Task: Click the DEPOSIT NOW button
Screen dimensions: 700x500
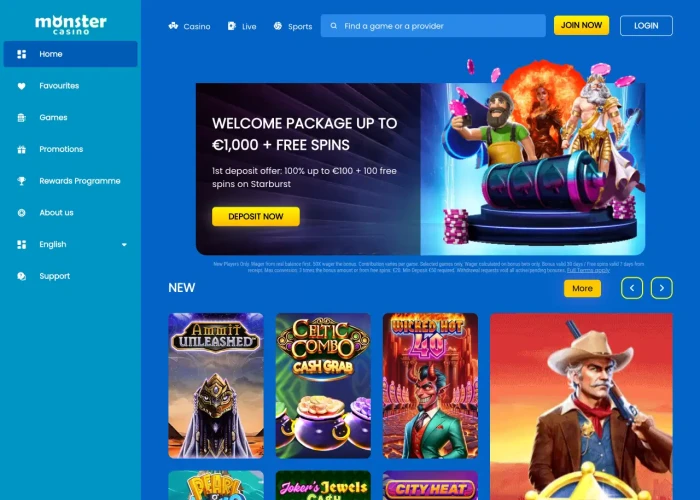Action: [256, 217]
